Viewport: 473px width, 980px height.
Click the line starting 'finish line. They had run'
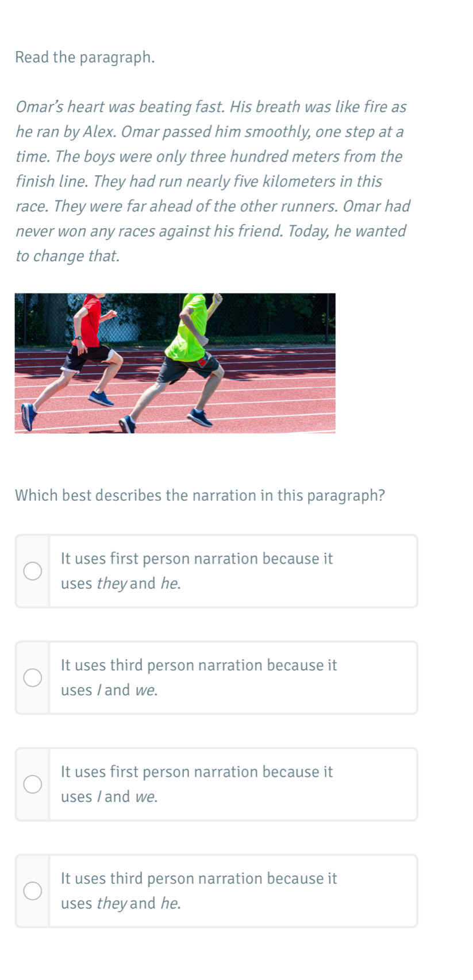tap(199, 182)
